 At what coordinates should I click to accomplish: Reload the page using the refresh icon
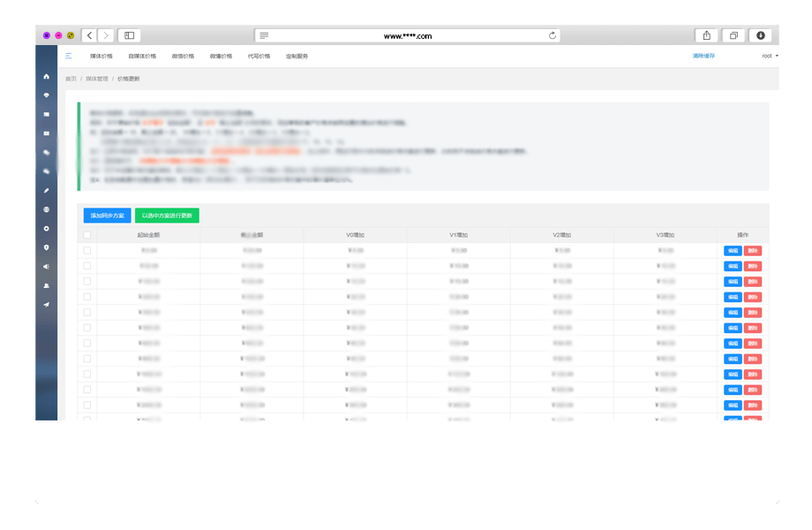(553, 35)
